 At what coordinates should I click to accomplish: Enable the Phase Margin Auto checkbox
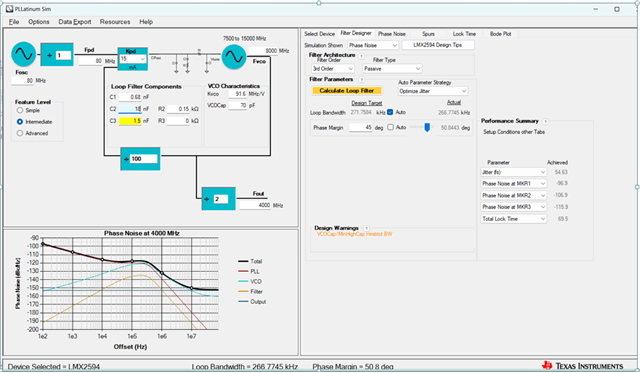pos(390,128)
